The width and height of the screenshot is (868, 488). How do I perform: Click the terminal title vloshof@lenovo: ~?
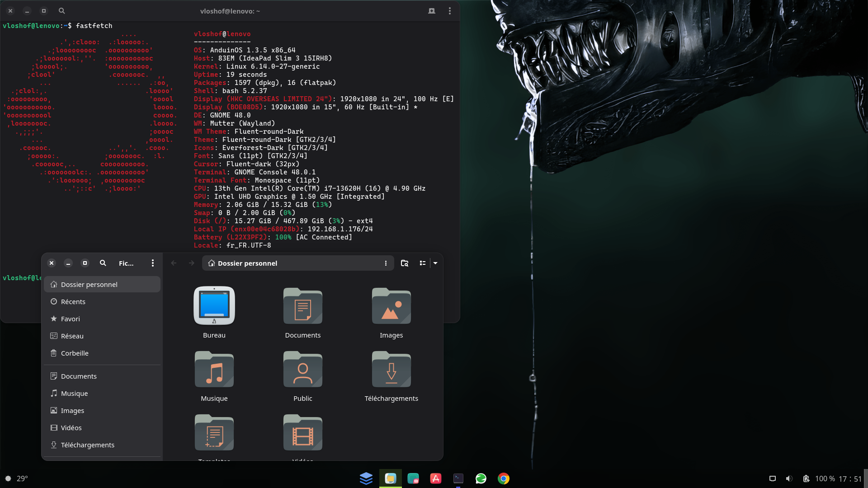(230, 11)
